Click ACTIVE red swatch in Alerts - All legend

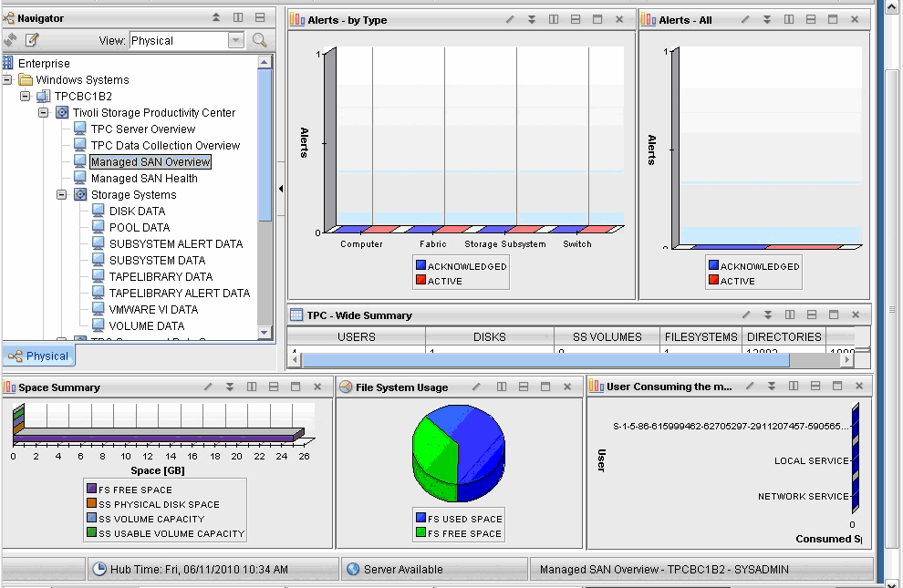[x=714, y=280]
